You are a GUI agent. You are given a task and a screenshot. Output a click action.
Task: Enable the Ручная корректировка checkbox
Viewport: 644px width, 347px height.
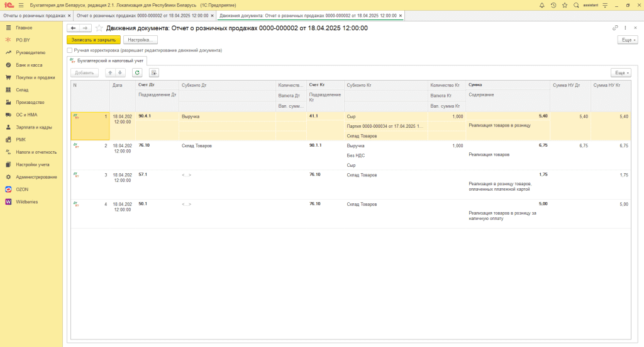(x=70, y=50)
